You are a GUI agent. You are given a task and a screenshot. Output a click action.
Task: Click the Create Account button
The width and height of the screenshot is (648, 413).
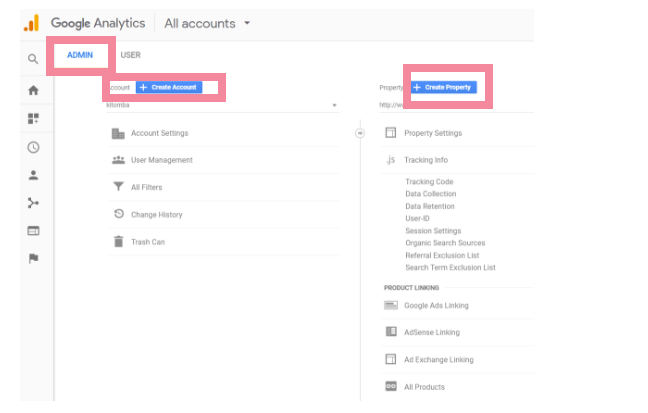[x=169, y=87]
